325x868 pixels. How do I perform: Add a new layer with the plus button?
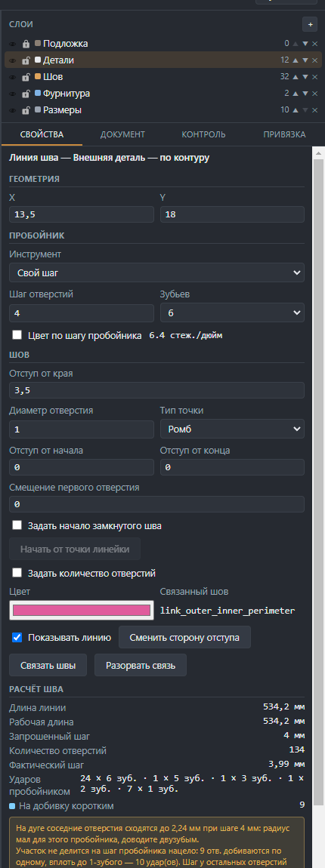point(309,24)
